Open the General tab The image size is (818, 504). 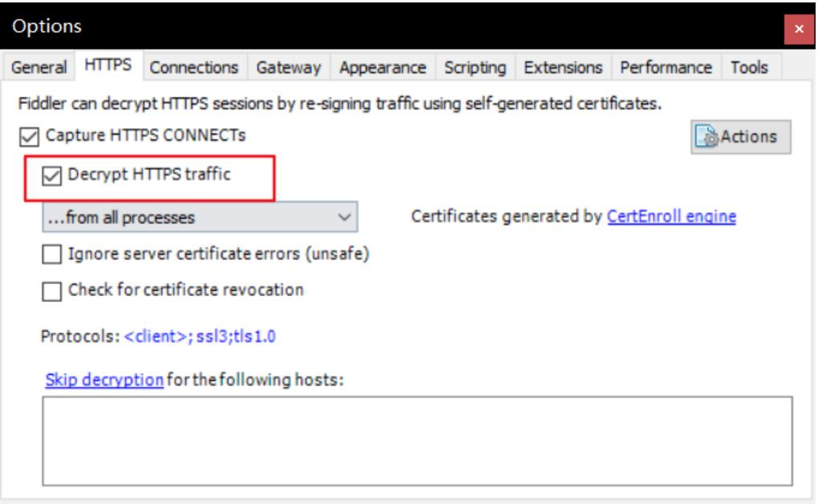39,67
